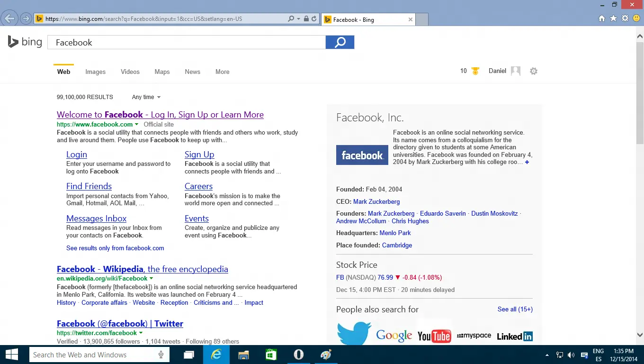Open the Favorites star icon
Screen dimensions: 644x364
(613, 18)
